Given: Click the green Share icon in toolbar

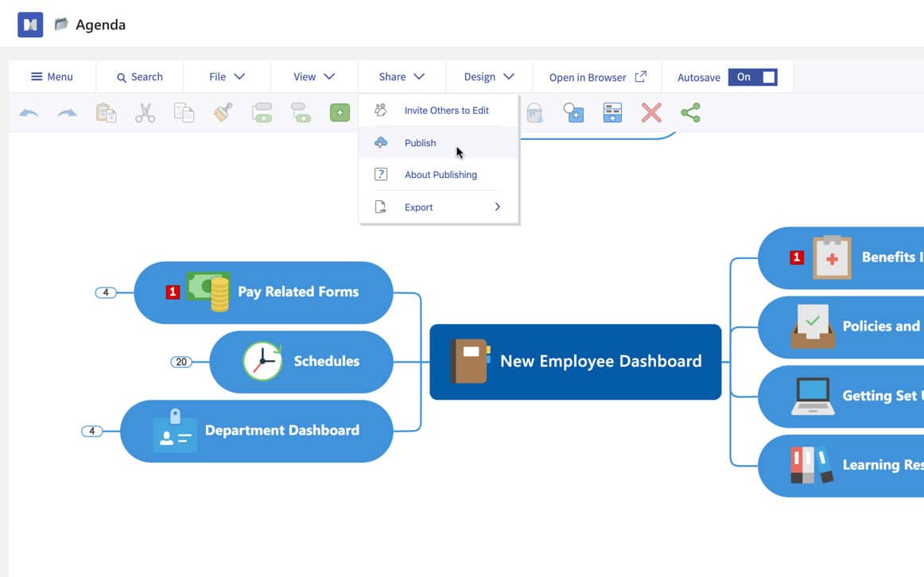Looking at the screenshot, I should (x=690, y=113).
